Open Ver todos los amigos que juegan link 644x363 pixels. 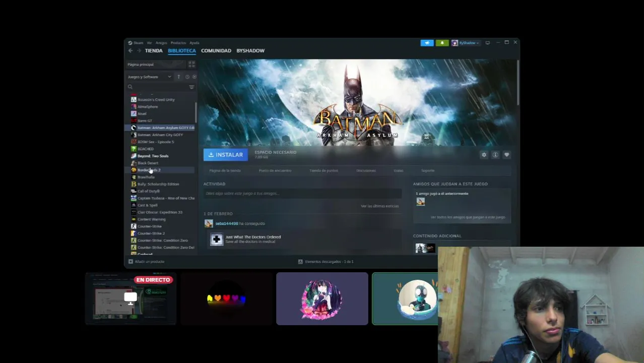(468, 217)
